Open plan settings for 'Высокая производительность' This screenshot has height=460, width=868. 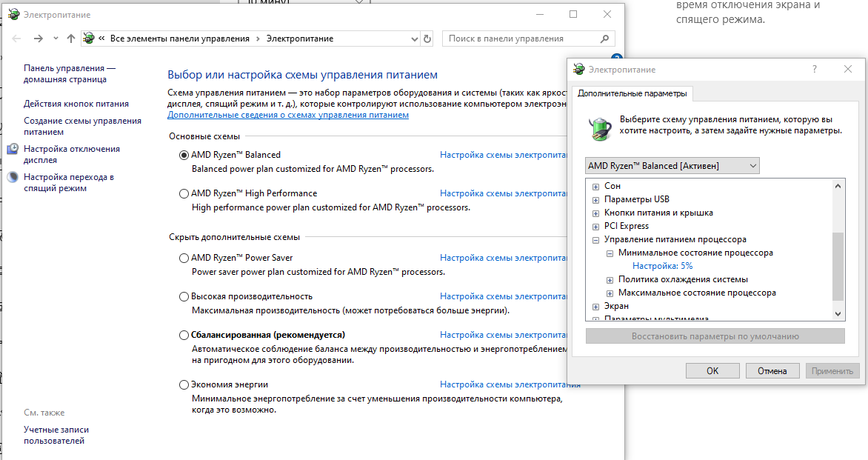[x=503, y=296]
